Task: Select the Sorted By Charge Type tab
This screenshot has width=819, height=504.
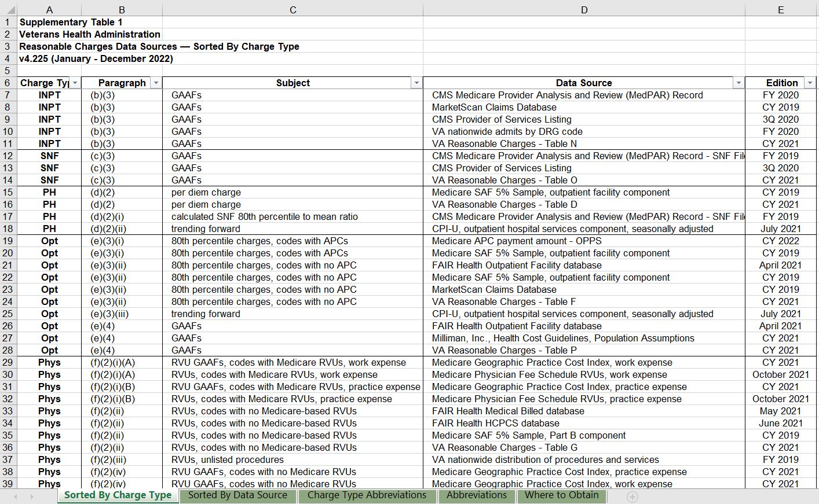Action: tap(118, 495)
